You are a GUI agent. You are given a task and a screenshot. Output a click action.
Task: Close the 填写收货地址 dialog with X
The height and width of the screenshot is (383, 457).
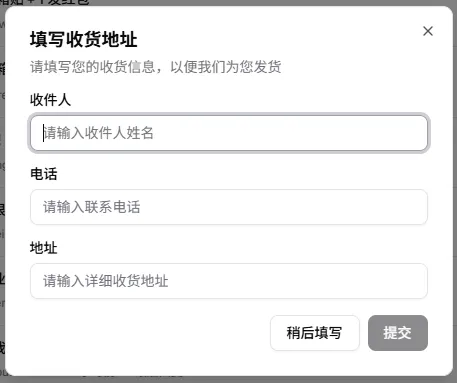[x=428, y=31]
